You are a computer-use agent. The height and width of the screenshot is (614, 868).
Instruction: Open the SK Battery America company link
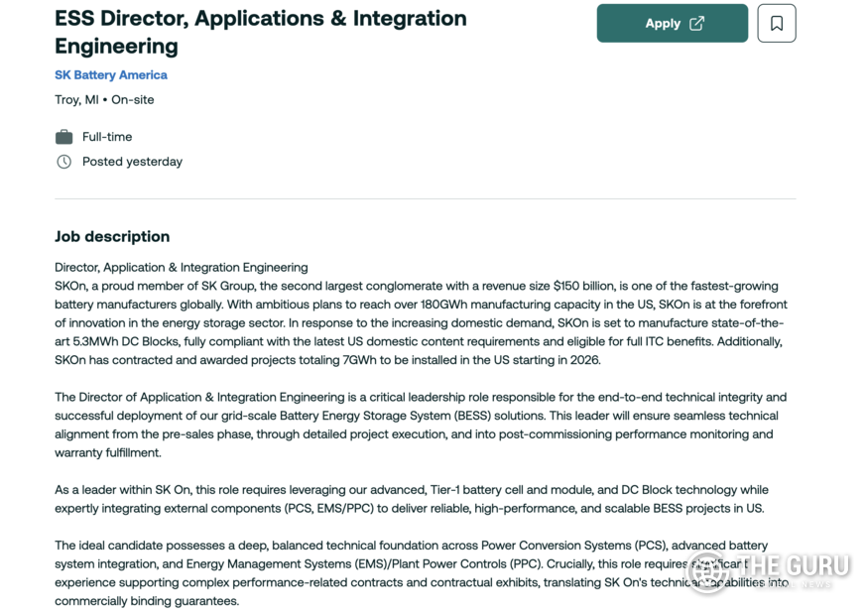pyautogui.click(x=111, y=74)
